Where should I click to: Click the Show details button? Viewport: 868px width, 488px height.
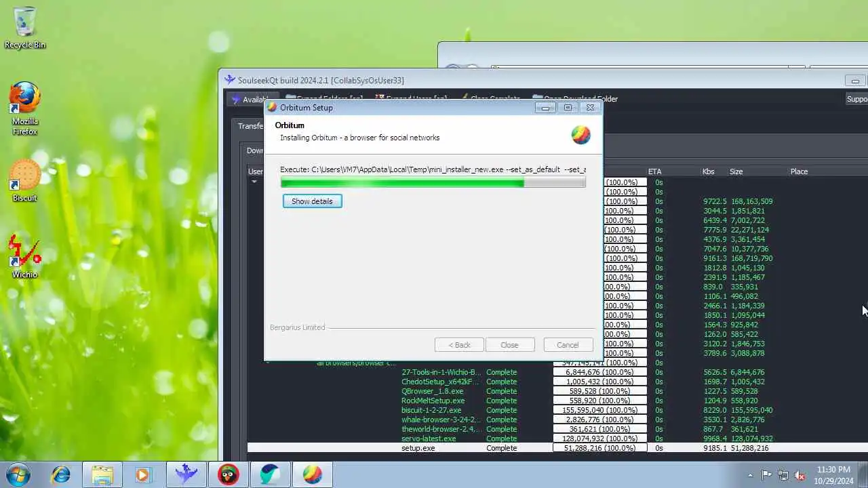[x=312, y=201]
